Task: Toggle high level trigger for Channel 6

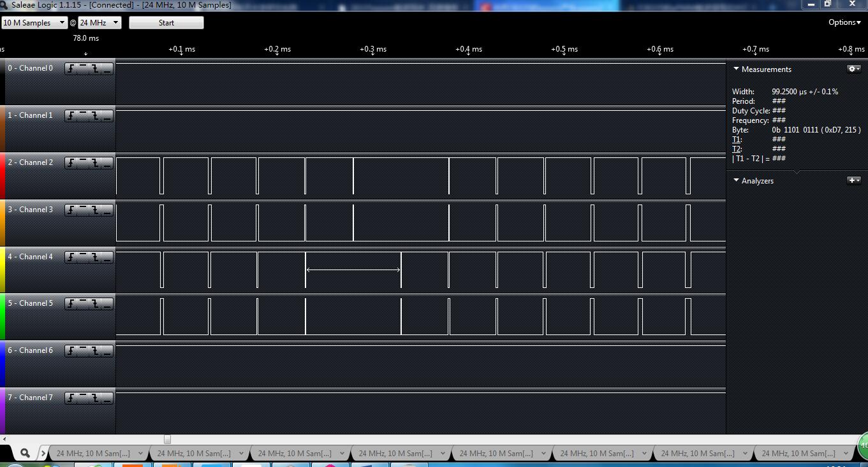Action: click(x=82, y=351)
